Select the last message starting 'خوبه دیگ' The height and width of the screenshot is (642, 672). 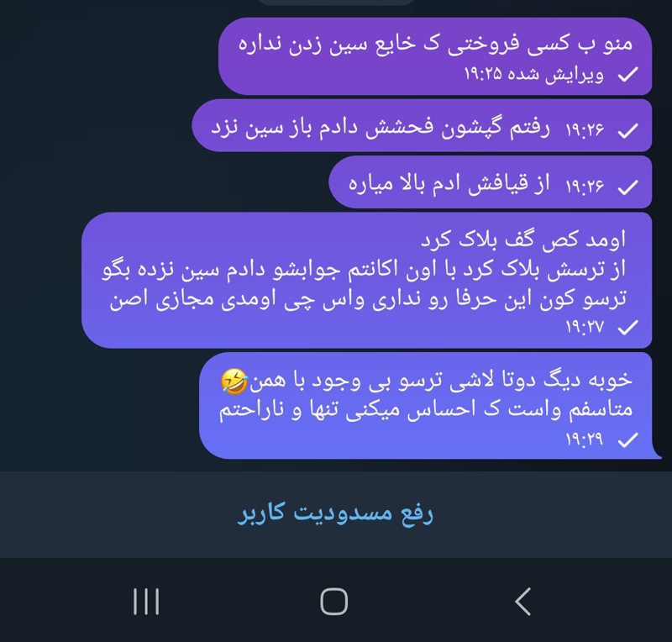[x=428, y=406]
